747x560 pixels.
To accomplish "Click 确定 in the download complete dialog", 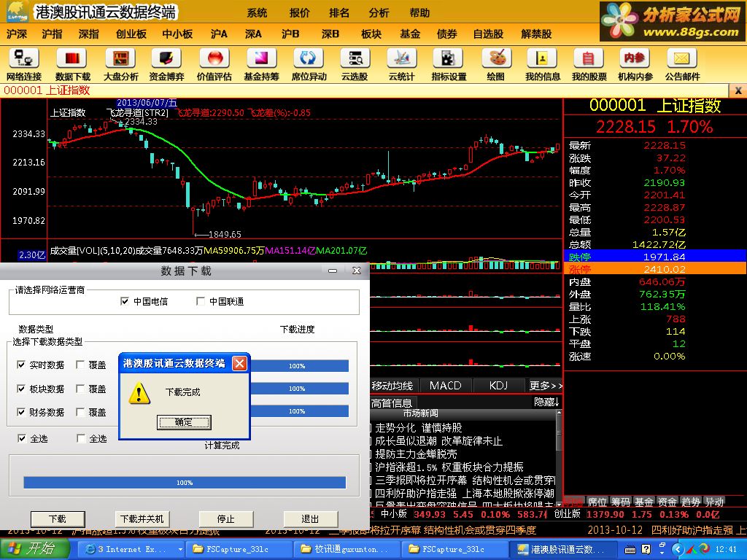I will click(x=184, y=422).
